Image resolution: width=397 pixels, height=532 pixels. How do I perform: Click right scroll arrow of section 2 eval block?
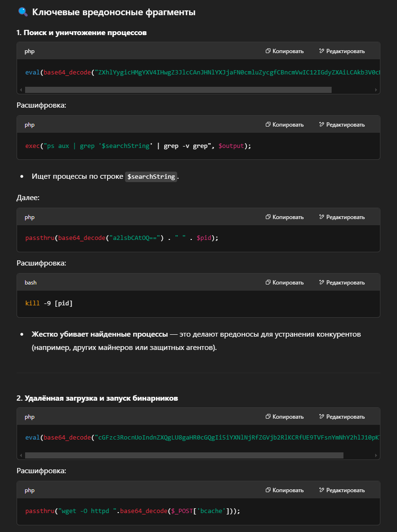click(376, 455)
